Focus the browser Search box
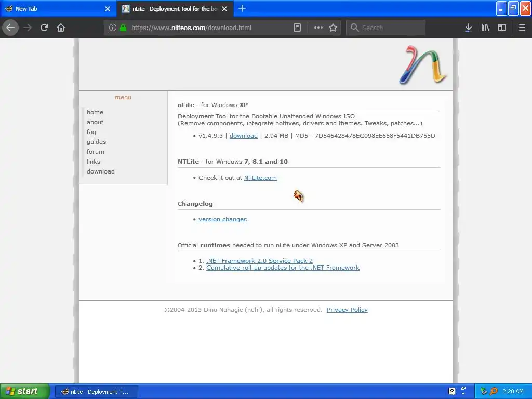This screenshot has width=532, height=399. (386, 28)
